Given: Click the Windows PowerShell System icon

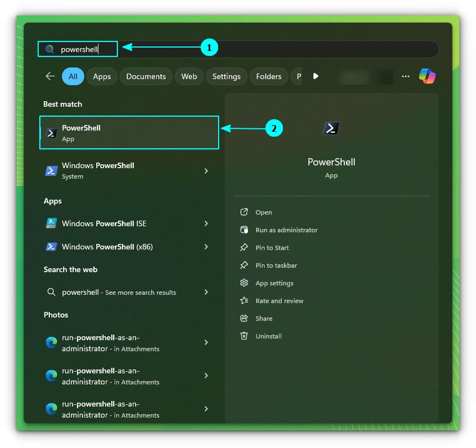Looking at the screenshot, I should tap(51, 171).
